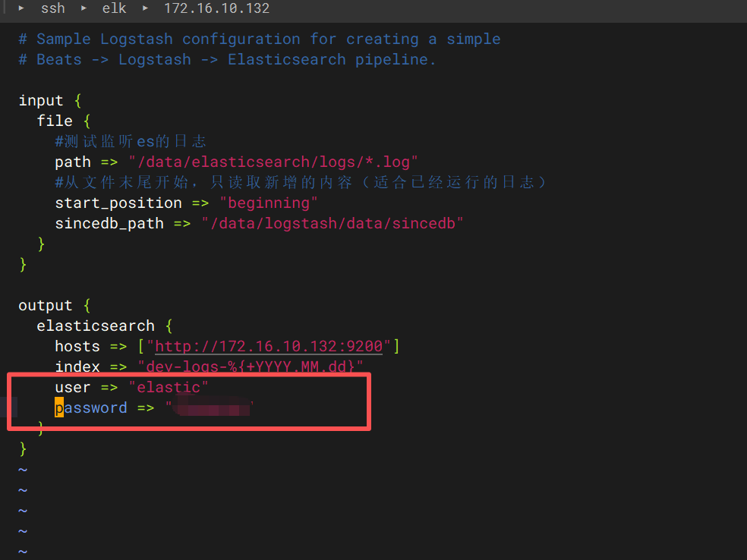Image resolution: width=747 pixels, height=560 pixels.
Task: Place cursor on the sincedb path string
Action: click(333, 224)
